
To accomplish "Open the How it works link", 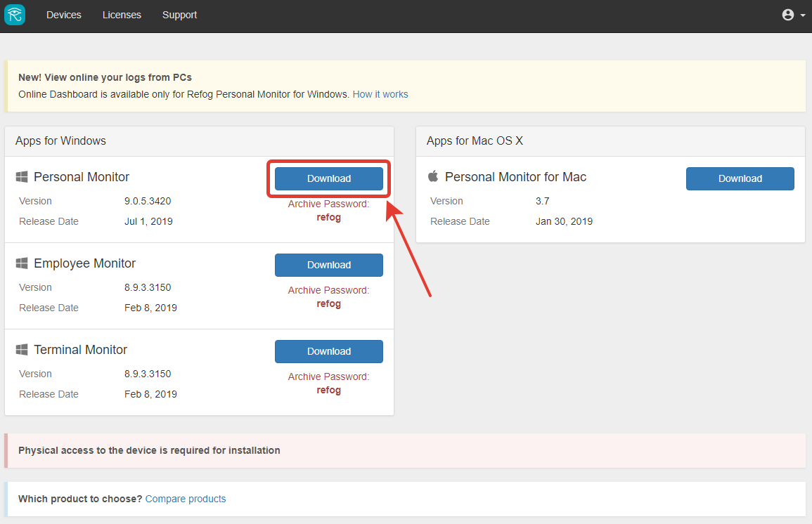I will 380,94.
